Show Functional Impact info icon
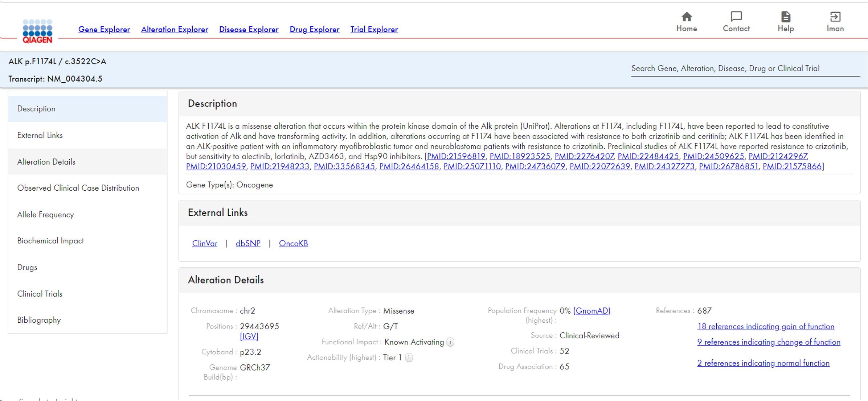Image resolution: width=868 pixels, height=401 pixels. [x=450, y=342]
